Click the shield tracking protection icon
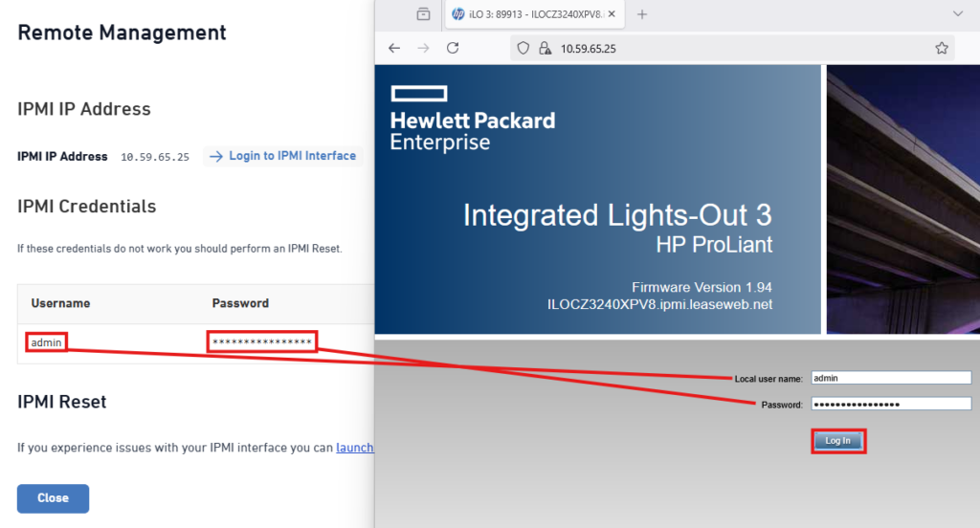The height and width of the screenshot is (528, 980). pyautogui.click(x=523, y=48)
